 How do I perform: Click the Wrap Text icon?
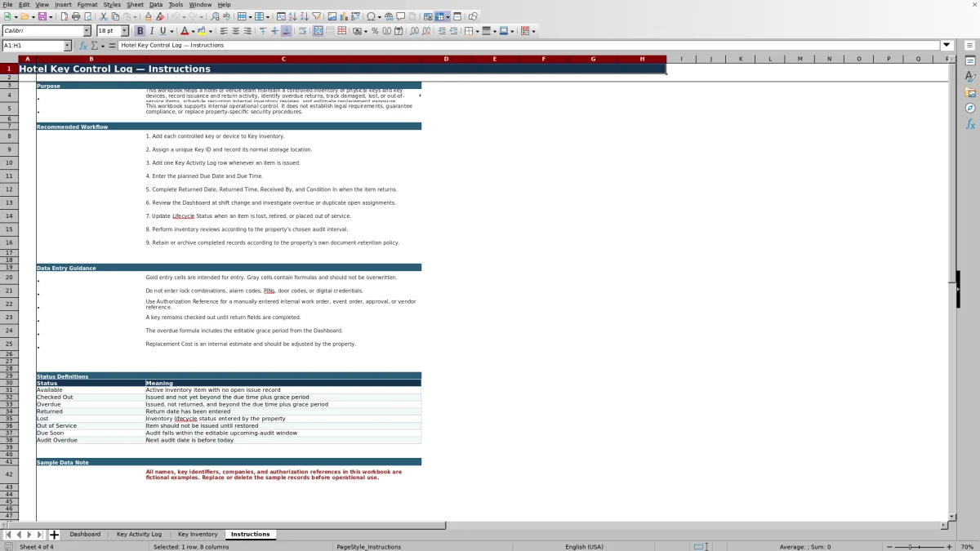[x=302, y=31]
